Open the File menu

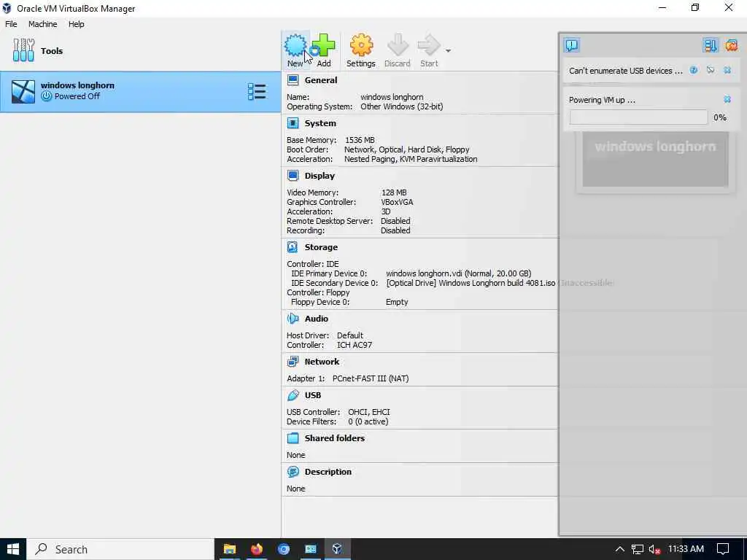pyautogui.click(x=11, y=24)
